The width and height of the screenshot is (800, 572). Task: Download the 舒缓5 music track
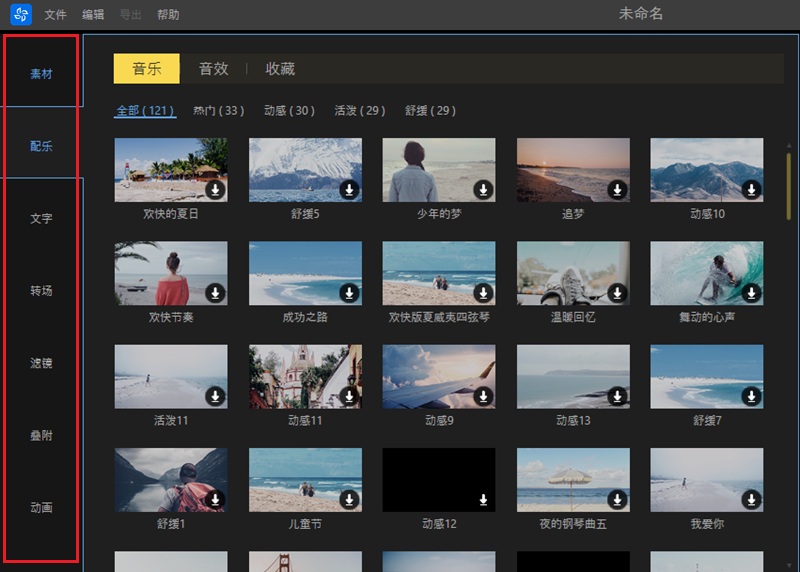tap(349, 190)
